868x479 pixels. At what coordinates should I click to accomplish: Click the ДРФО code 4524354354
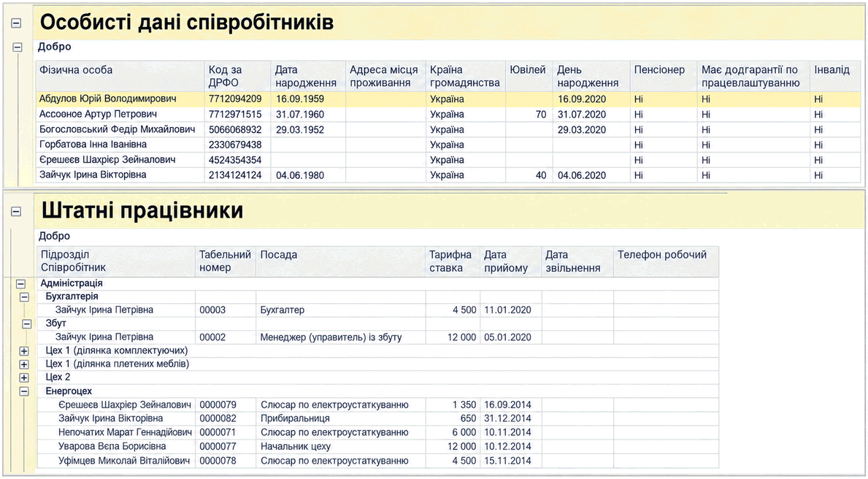[x=235, y=160]
